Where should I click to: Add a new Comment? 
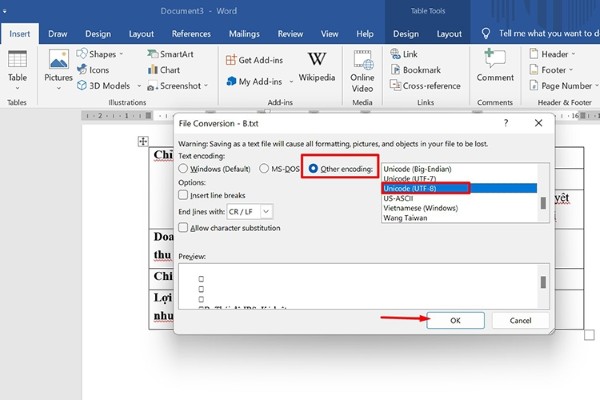pyautogui.click(x=495, y=65)
